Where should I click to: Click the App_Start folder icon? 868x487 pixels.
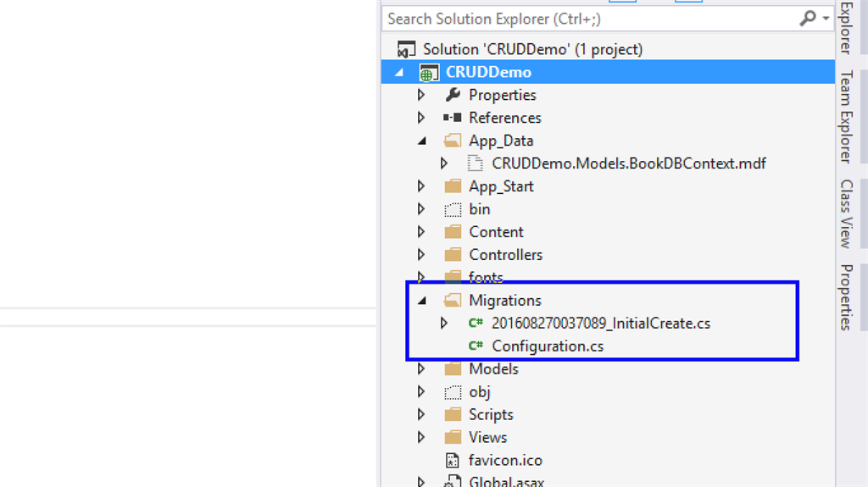point(453,186)
